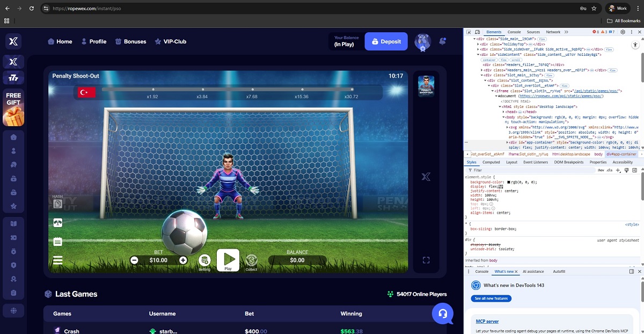Select the Turkey flag team icon
The width and height of the screenshot is (644, 334).
[x=86, y=92]
